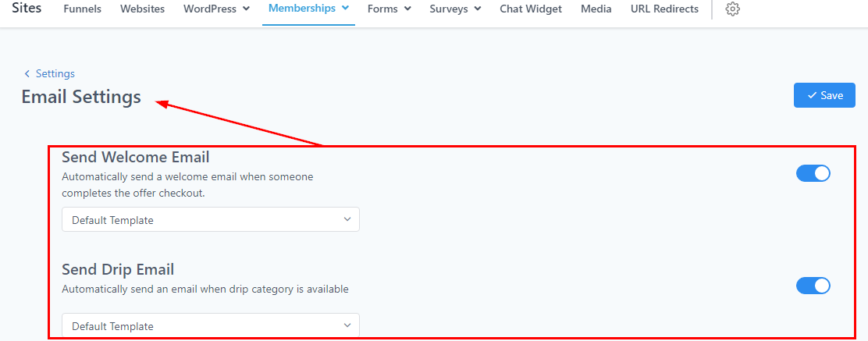Image resolution: width=868 pixels, height=341 pixels.
Task: Click the Email Settings page title
Action: 81,97
